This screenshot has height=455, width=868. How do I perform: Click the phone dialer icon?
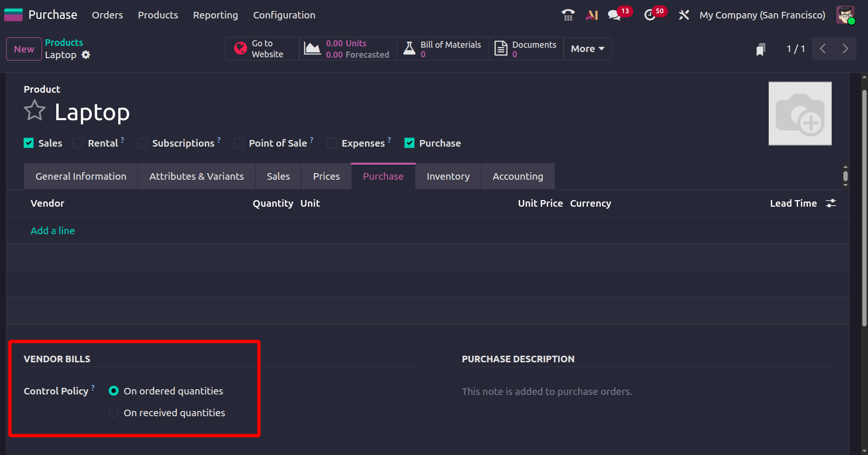coord(568,15)
